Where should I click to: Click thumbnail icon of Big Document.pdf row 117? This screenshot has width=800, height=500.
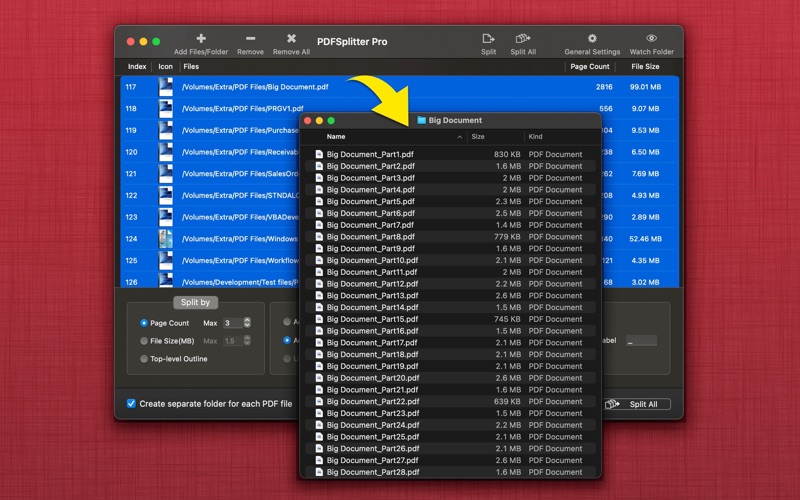click(x=165, y=87)
